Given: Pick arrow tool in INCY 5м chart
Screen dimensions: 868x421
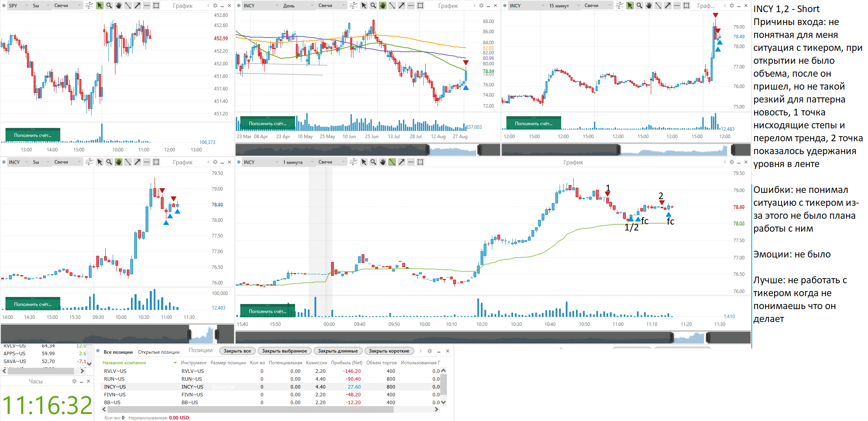Looking at the screenshot, I should [137, 162].
